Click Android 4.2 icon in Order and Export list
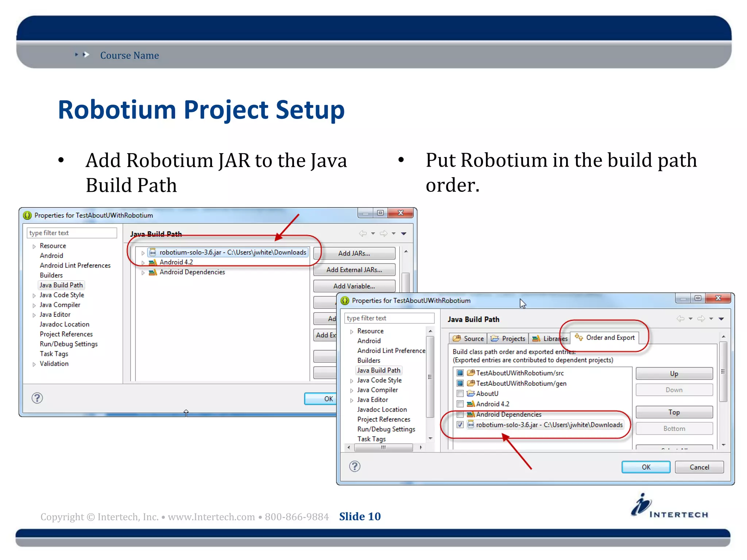Viewport: 747px width, 560px height. point(471,404)
